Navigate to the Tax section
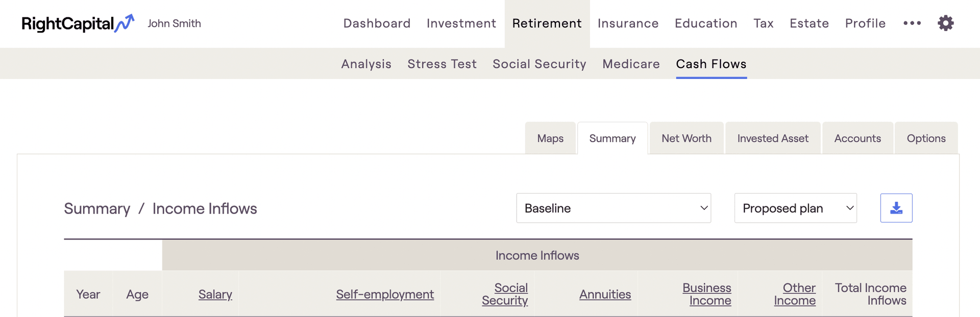This screenshot has width=980, height=317. 763,23
